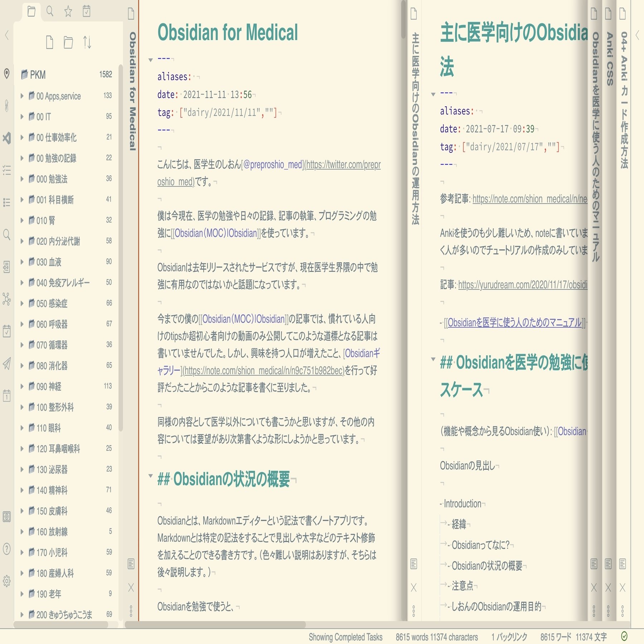Collapse the left sidebar chevron
Screen dimensions: 644x644
pos(6,35)
